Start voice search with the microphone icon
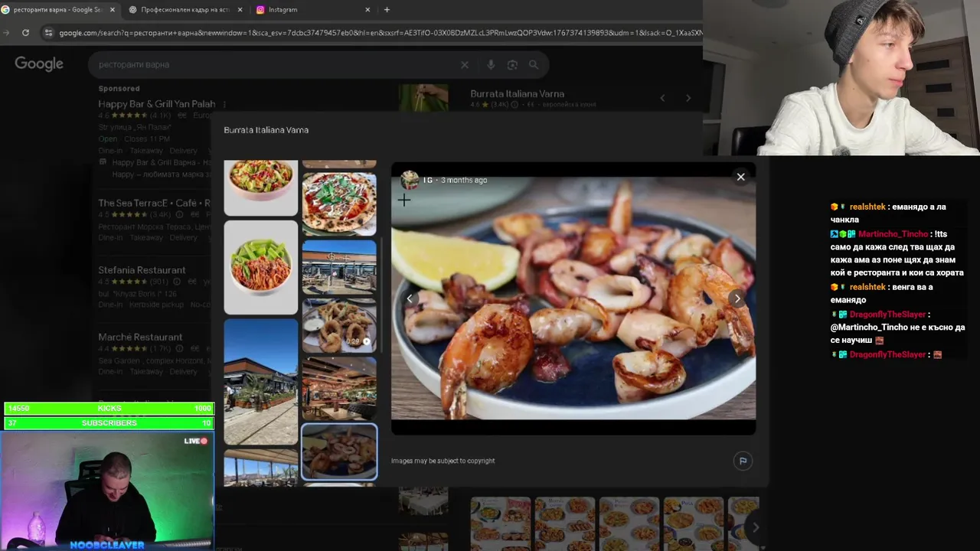This screenshot has width=980, height=551. point(491,65)
